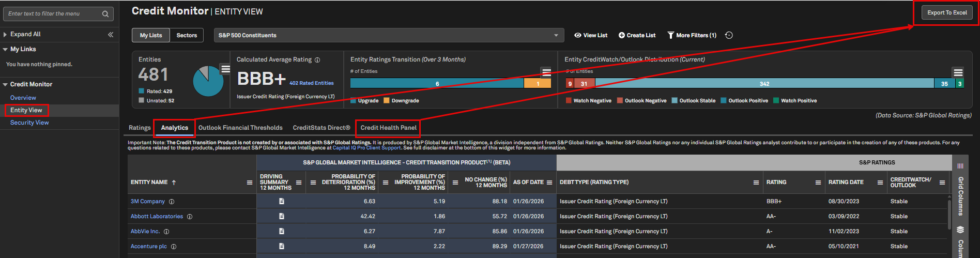Open Security View in sidebar
The image size is (980, 258).
[29, 123]
